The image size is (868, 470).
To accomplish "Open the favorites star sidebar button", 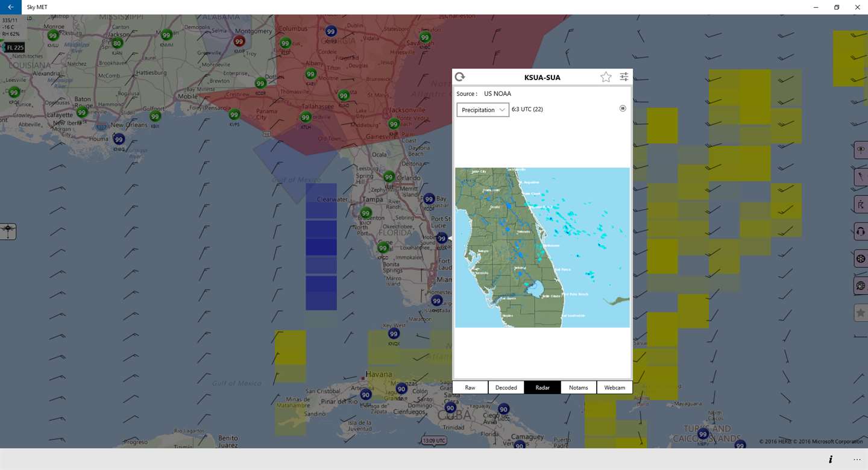I will pos(861,313).
